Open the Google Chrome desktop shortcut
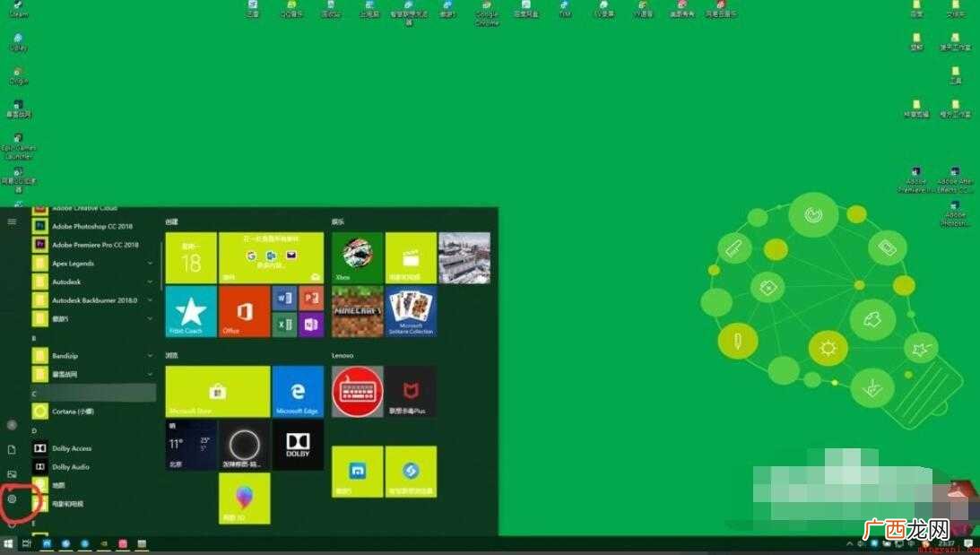980x555 pixels. [x=487, y=13]
